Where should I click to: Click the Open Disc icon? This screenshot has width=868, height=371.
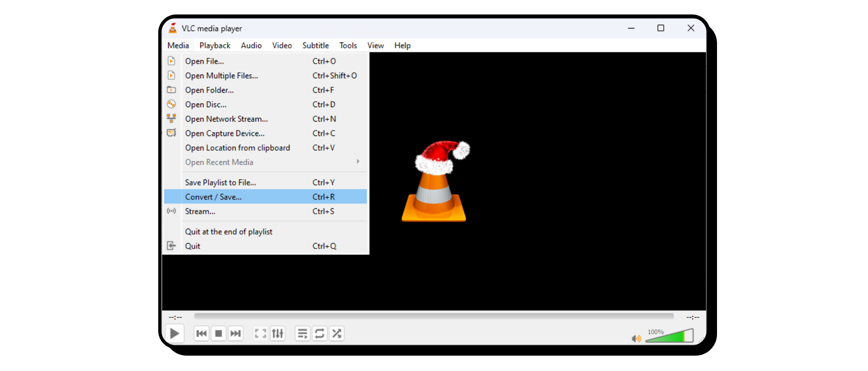click(171, 104)
